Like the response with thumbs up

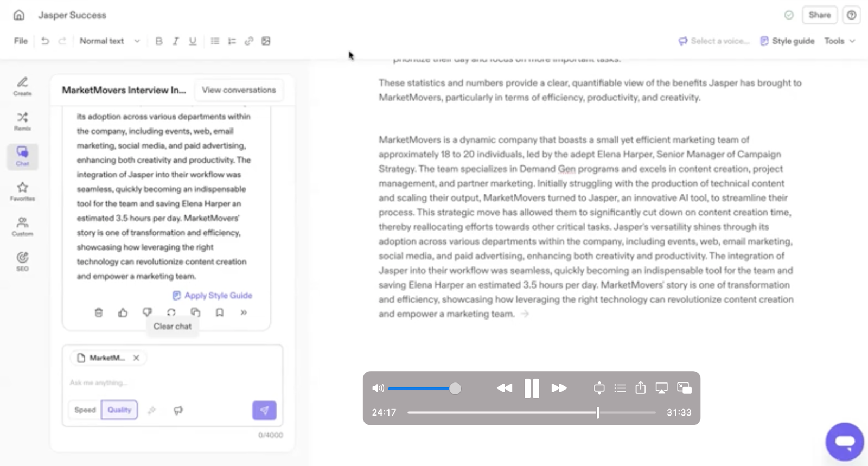pyautogui.click(x=123, y=312)
